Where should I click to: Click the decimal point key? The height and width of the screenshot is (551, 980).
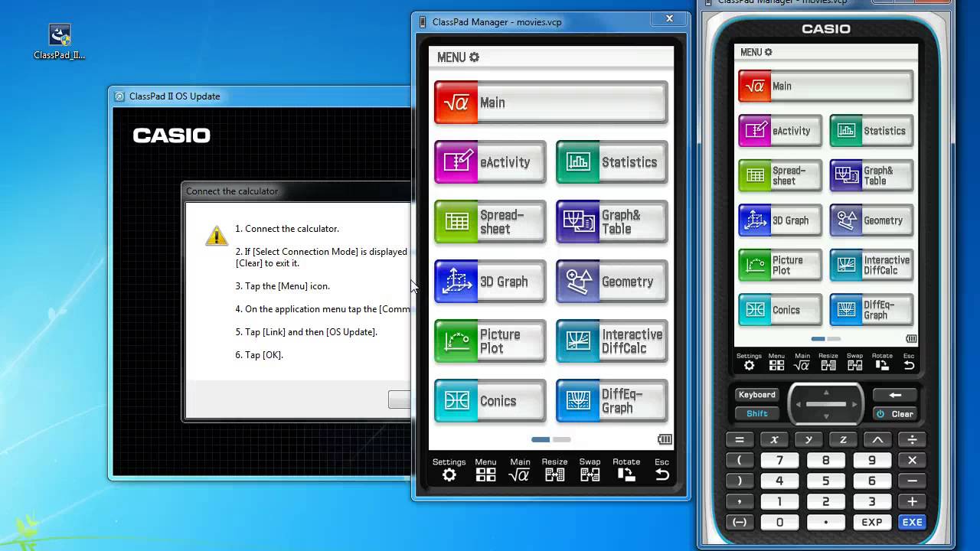coord(825,522)
